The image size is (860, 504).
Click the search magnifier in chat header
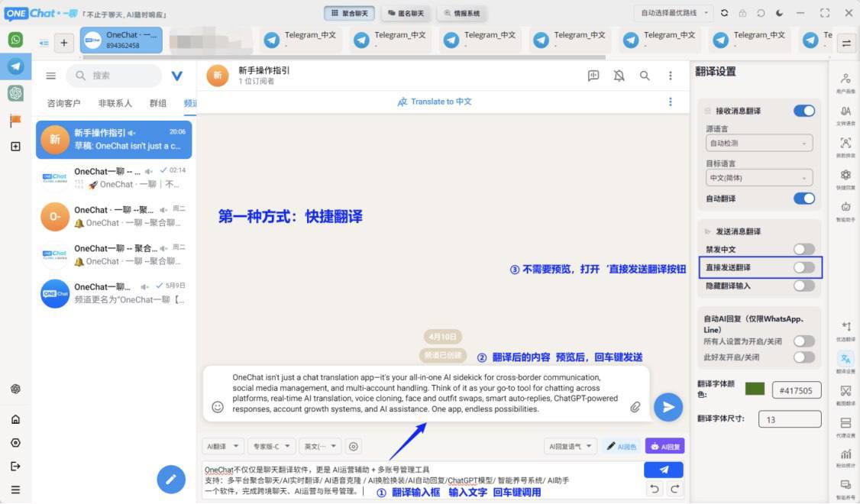[x=645, y=76]
